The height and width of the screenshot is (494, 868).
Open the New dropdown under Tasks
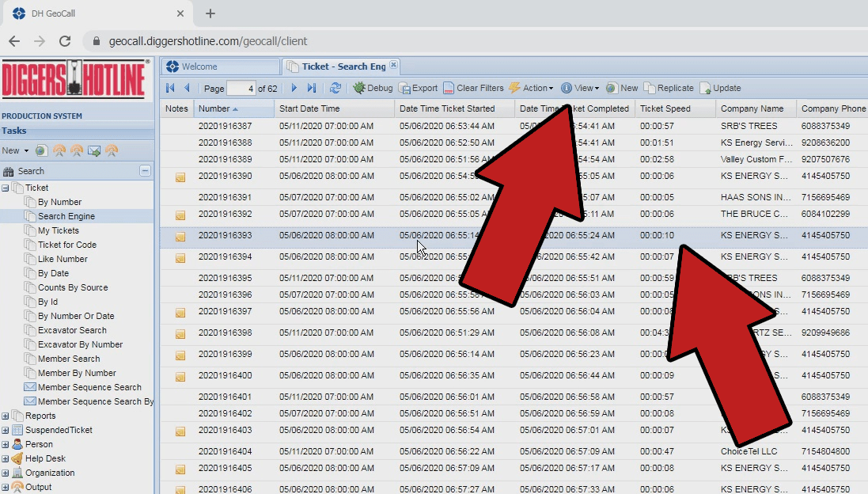15,150
